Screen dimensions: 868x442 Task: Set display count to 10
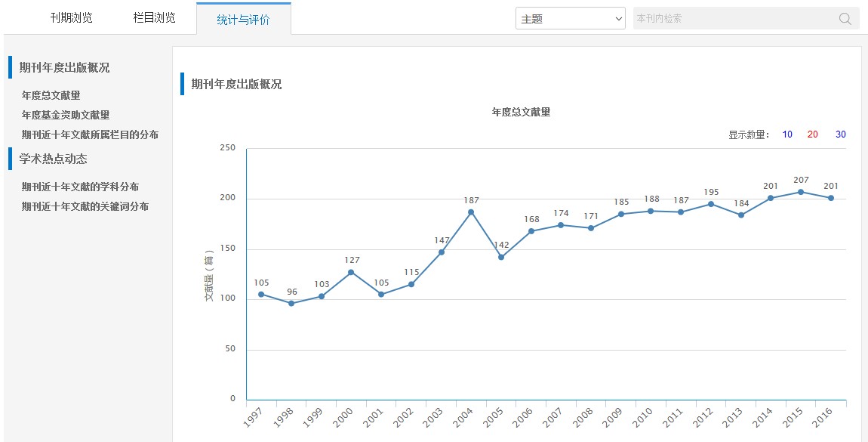[x=787, y=134]
